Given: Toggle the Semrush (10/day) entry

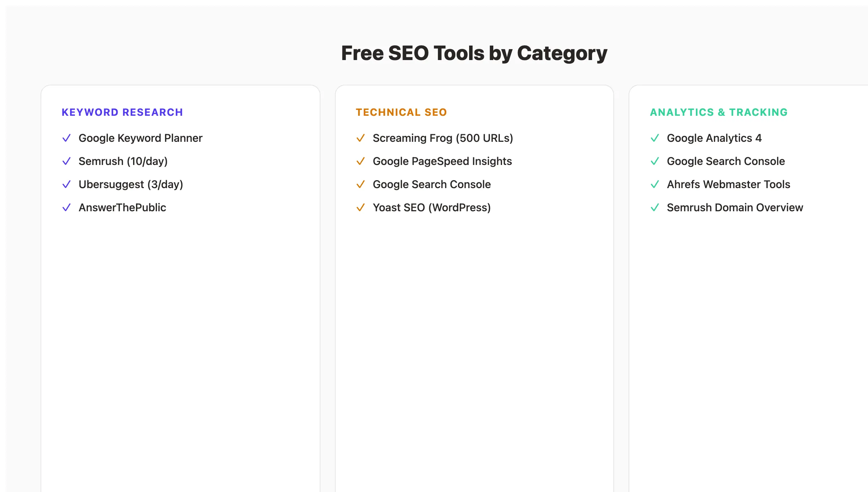Looking at the screenshot, I should click(123, 161).
